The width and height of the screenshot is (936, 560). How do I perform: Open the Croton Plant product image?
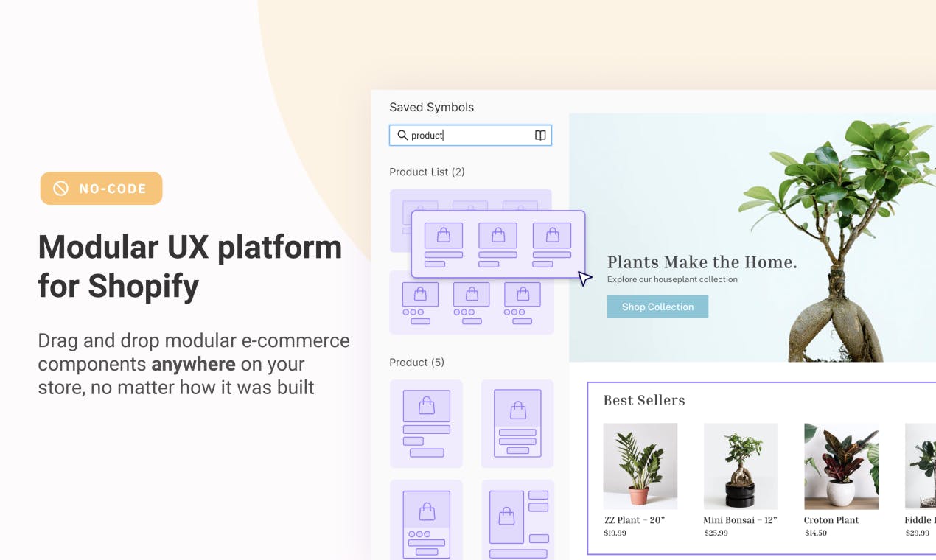click(841, 466)
